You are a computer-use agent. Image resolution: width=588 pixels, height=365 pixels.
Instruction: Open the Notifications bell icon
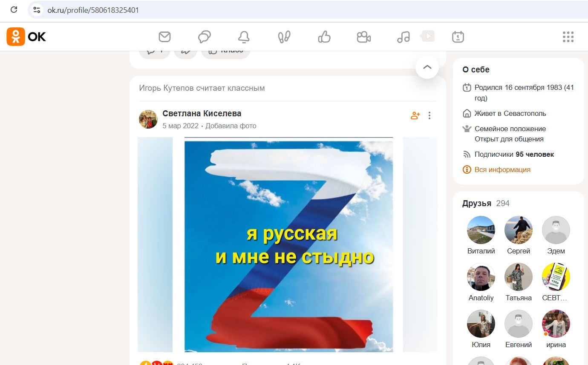click(x=244, y=37)
